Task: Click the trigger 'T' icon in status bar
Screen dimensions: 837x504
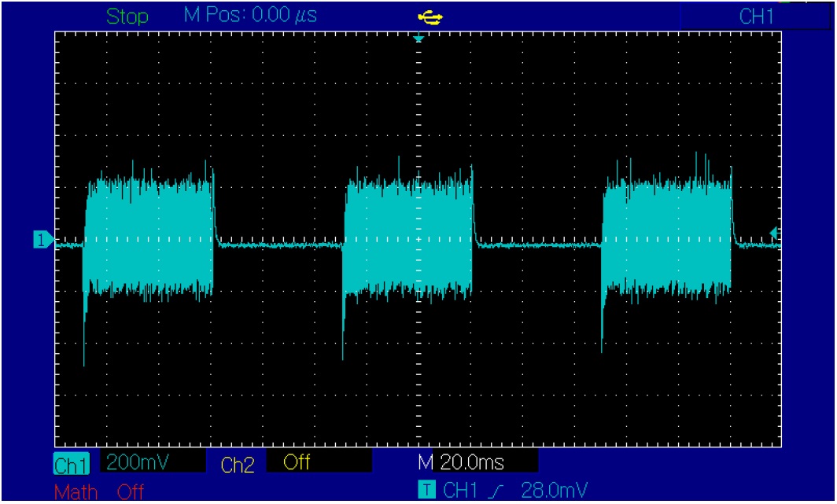Action: 426,491
